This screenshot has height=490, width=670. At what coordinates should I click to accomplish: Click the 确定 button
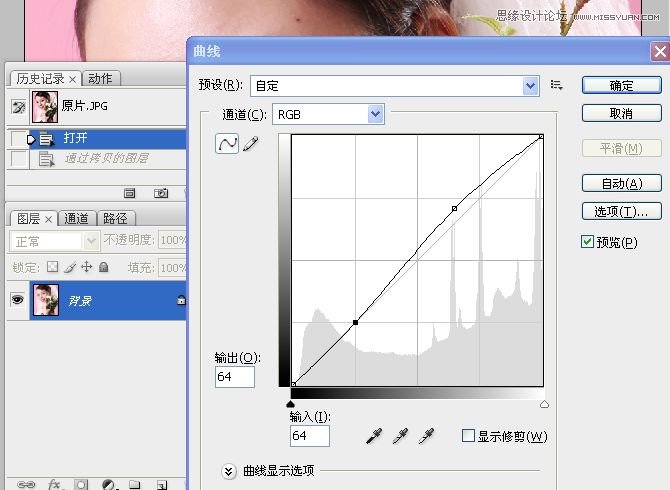point(621,85)
